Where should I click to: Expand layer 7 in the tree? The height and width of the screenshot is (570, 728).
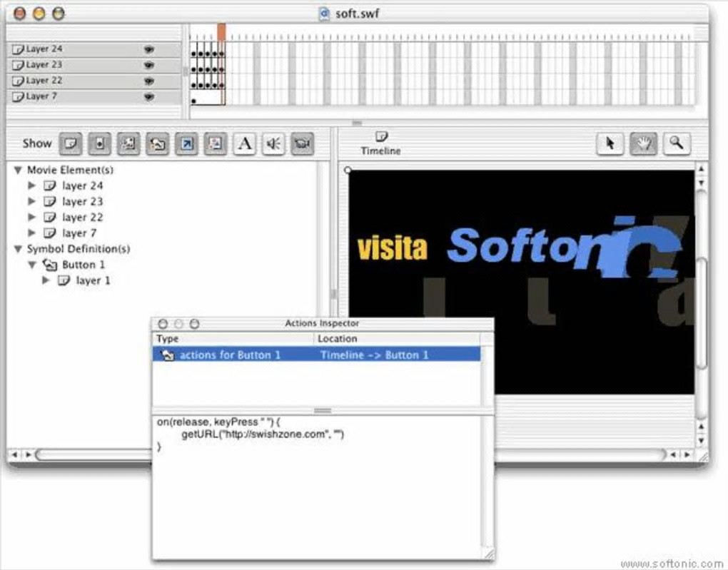[x=31, y=233]
